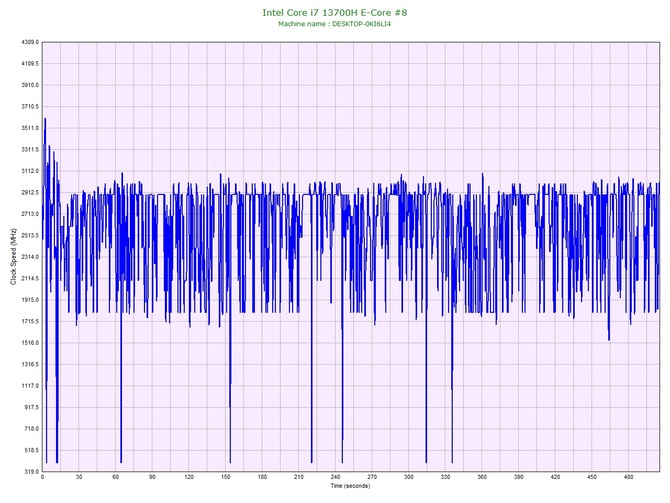This screenshot has height=503, width=670.
Task: Click the 2314.0 y-axis value
Action: [30, 257]
